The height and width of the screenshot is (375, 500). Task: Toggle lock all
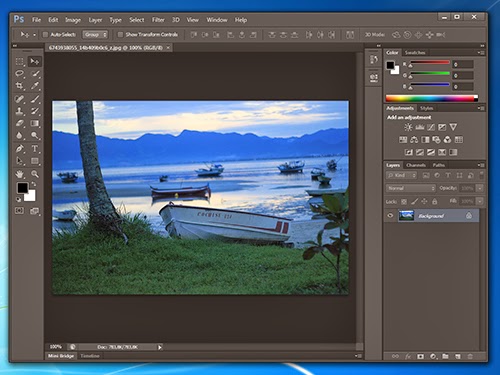[434, 202]
